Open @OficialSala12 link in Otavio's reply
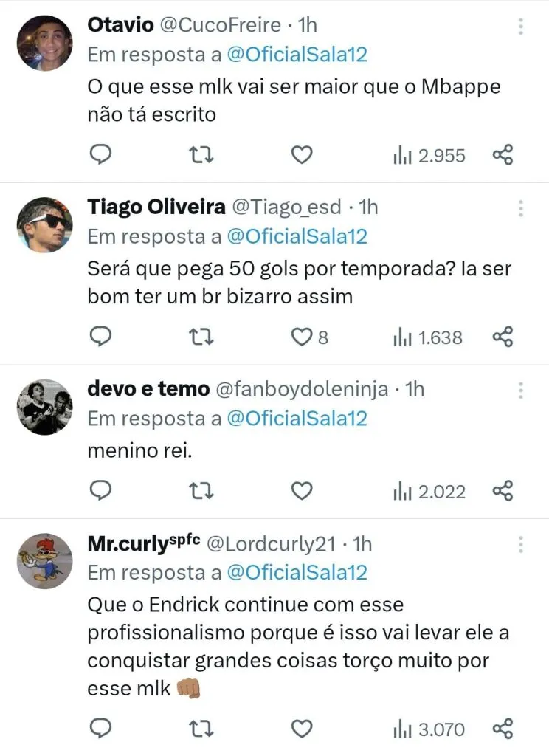 coord(297,55)
